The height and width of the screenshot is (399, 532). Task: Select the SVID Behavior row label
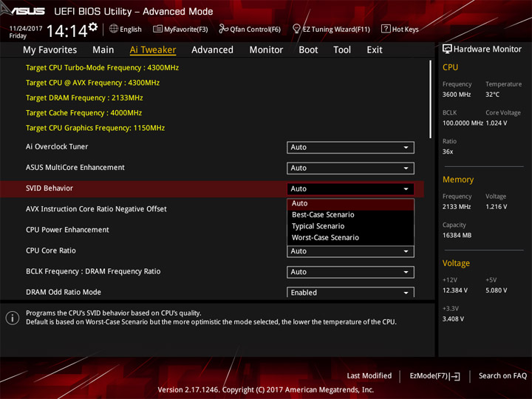click(x=50, y=188)
